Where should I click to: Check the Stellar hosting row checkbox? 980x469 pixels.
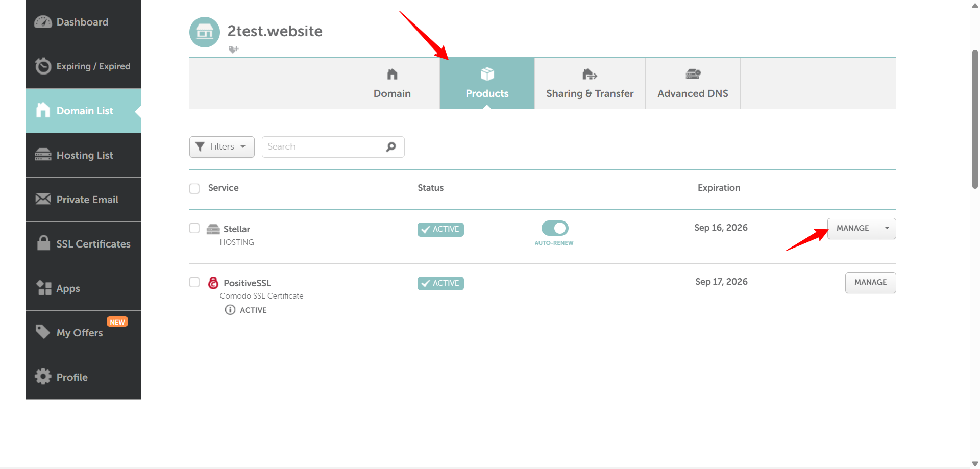(x=194, y=228)
